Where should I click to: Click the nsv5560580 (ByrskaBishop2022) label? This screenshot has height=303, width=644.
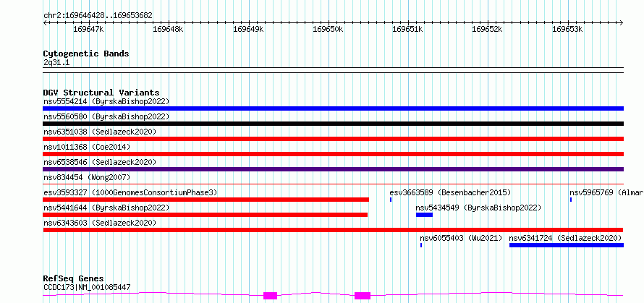point(106,116)
